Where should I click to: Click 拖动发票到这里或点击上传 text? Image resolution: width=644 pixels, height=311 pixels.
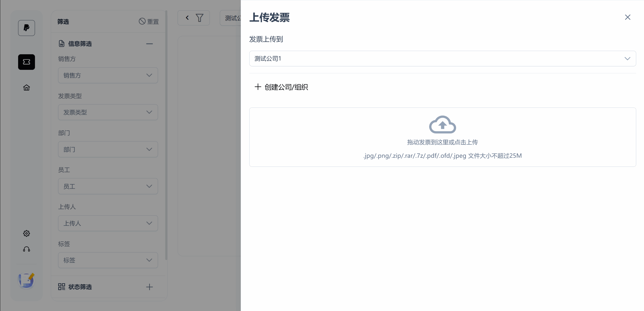point(442,142)
